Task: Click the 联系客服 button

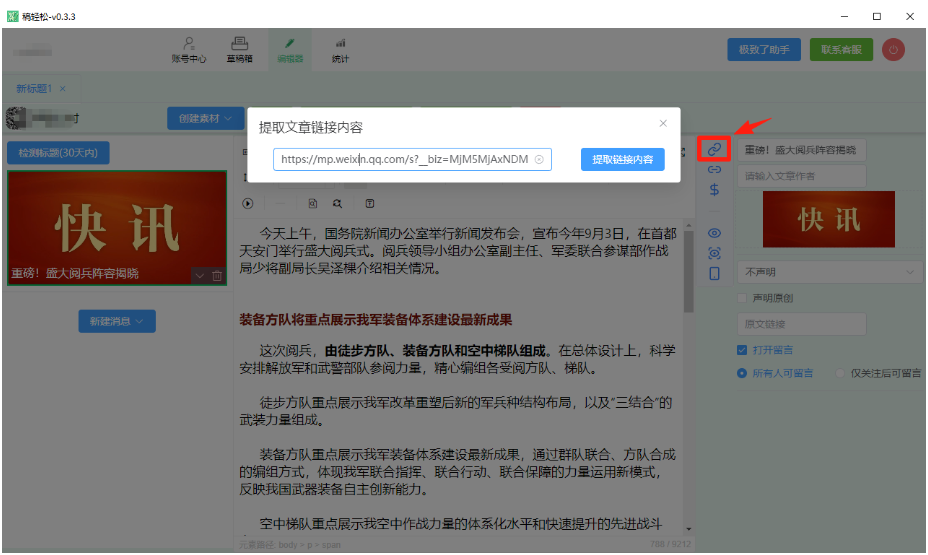Action: pyautogui.click(x=841, y=49)
